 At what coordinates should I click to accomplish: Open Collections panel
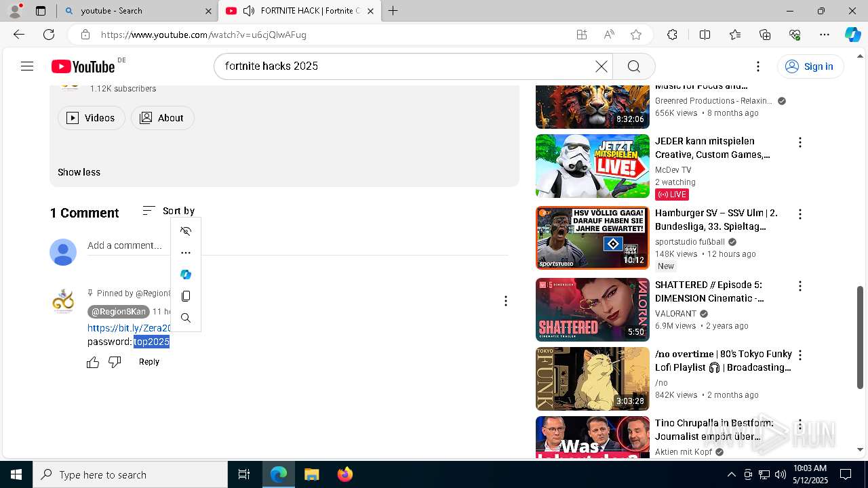point(765,35)
